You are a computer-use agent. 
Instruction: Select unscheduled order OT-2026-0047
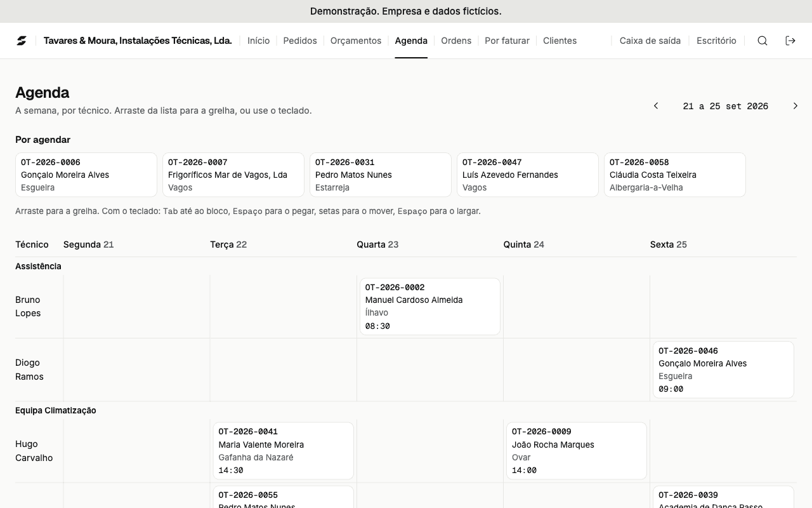pyautogui.click(x=528, y=175)
